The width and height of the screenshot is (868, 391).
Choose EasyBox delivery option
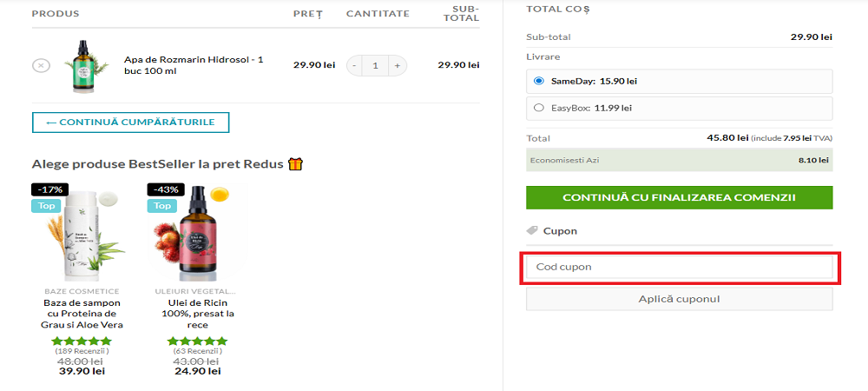pyautogui.click(x=539, y=109)
